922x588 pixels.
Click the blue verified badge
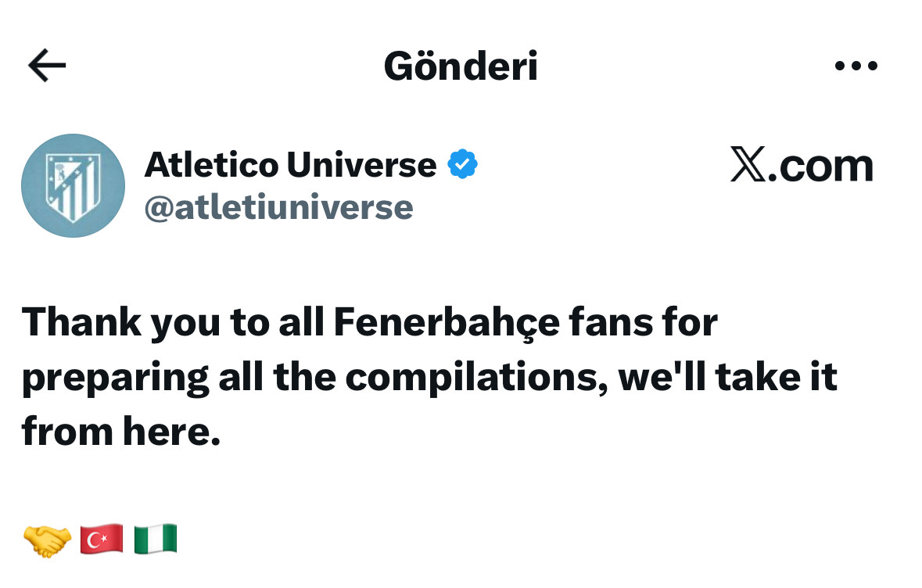[x=462, y=165]
